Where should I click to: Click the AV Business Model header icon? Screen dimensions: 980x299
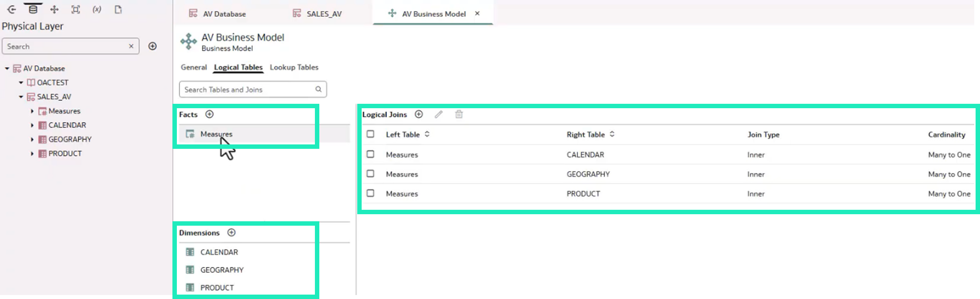click(188, 42)
